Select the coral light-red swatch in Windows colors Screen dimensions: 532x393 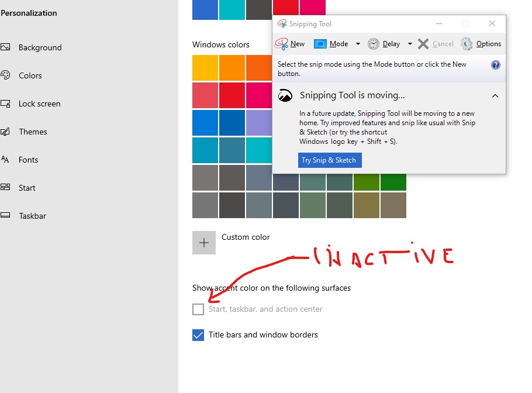tap(205, 95)
